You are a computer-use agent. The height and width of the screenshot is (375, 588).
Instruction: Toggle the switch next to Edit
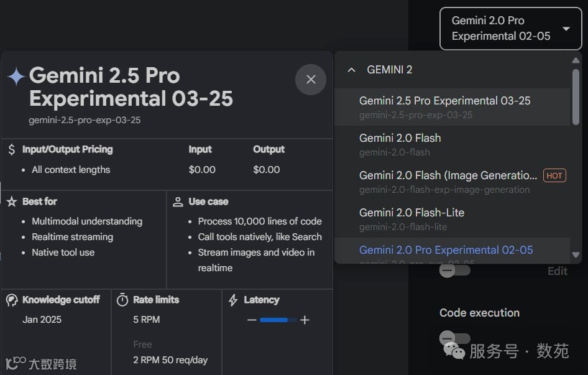(454, 271)
